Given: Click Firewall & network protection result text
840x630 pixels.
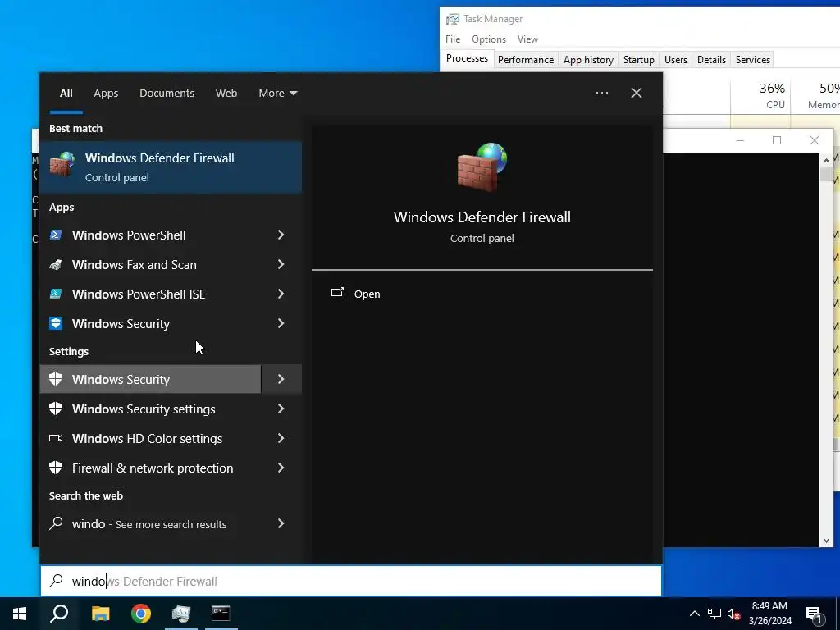Looking at the screenshot, I should [153, 468].
